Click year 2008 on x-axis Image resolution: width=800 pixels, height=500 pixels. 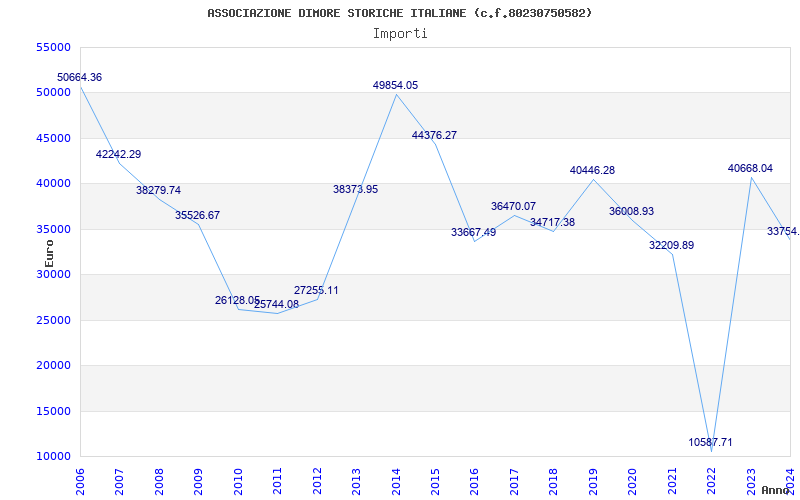pyautogui.click(x=159, y=482)
